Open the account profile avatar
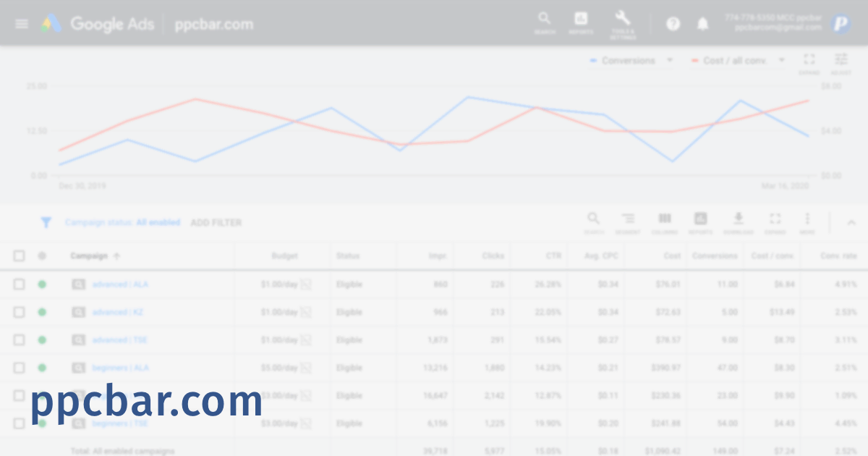The image size is (868, 456). (841, 24)
